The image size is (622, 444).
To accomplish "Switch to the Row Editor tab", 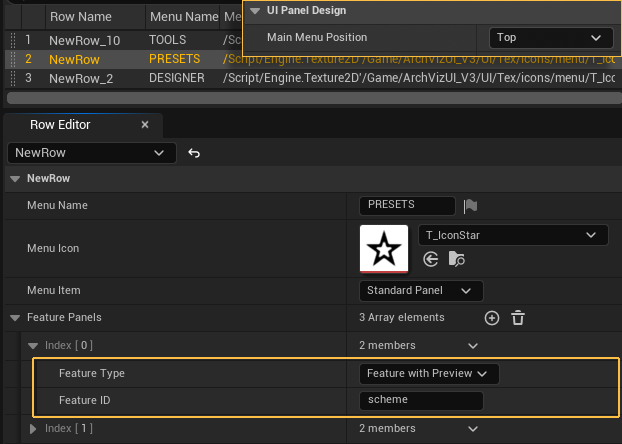I will 60,125.
